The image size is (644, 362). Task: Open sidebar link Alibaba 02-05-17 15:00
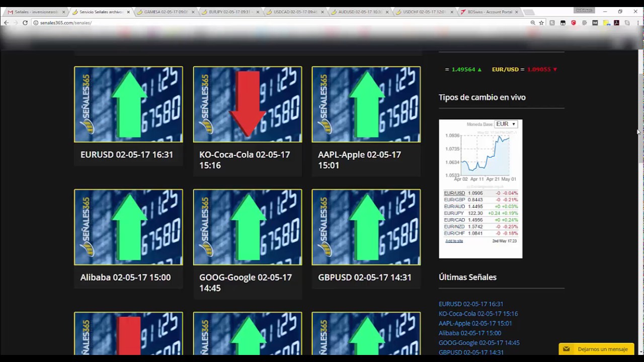[x=470, y=333]
